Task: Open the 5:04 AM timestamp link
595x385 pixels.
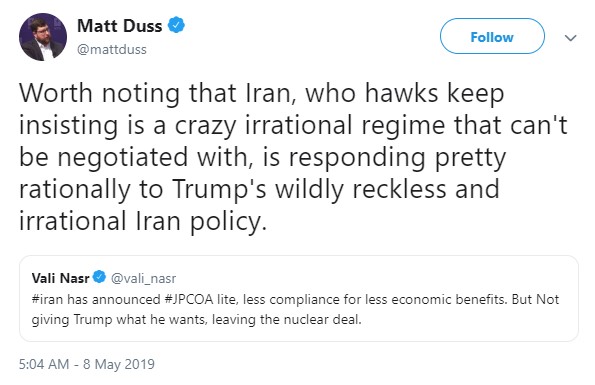Action: [x=44, y=364]
